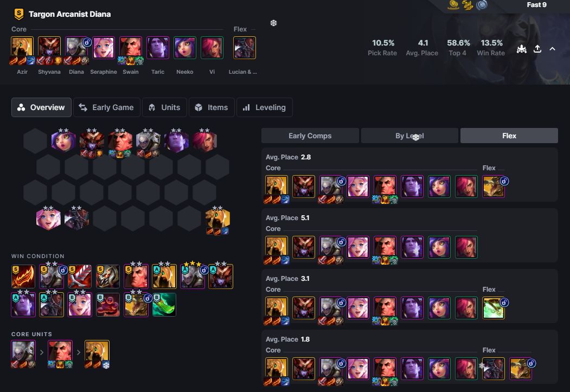Select the Flex view button
This screenshot has height=392, width=570.
(509, 136)
